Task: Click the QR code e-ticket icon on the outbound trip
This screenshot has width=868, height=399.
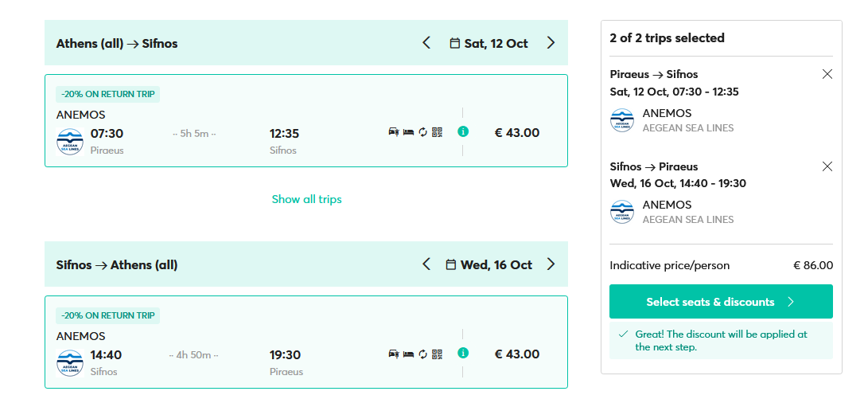Action: point(437,131)
